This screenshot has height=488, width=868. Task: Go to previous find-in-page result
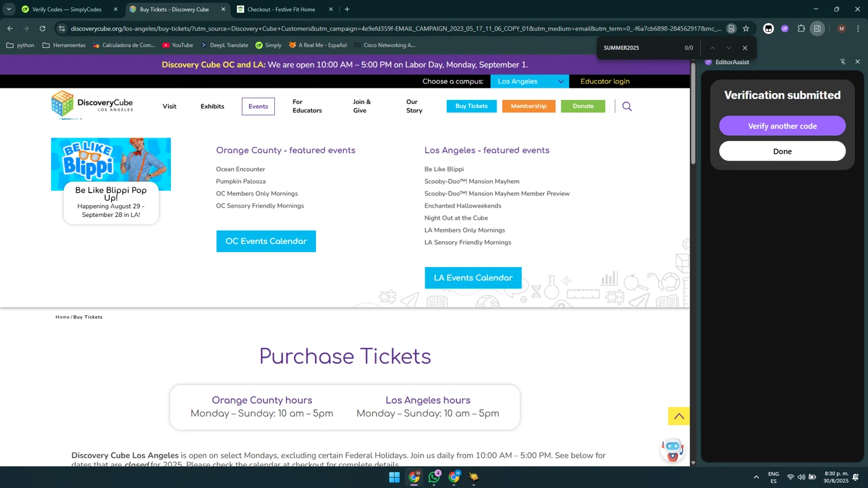pyautogui.click(x=712, y=48)
